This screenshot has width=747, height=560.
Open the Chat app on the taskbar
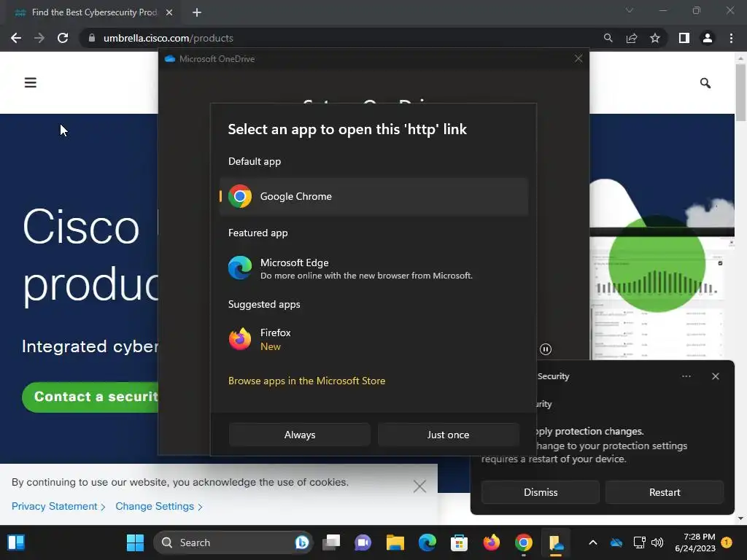pos(363,542)
